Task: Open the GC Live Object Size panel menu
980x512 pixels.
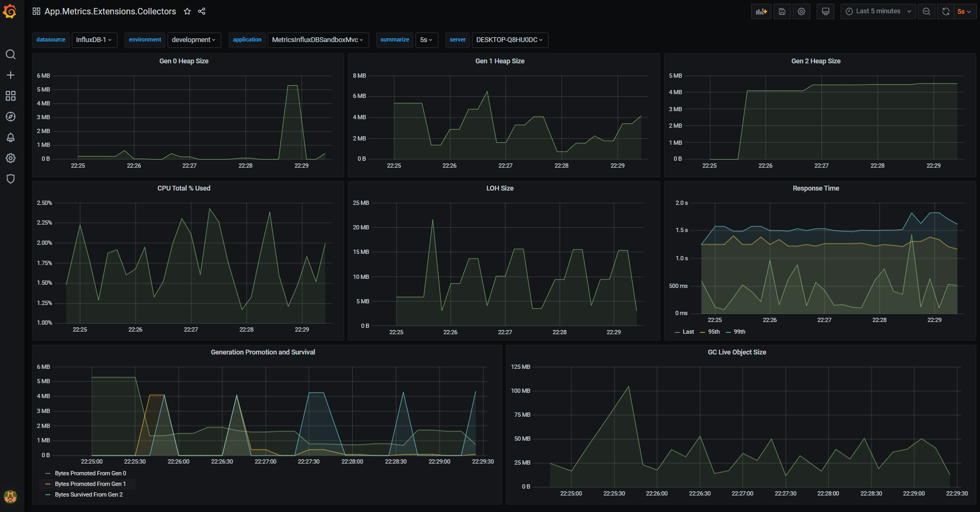Action: click(737, 352)
